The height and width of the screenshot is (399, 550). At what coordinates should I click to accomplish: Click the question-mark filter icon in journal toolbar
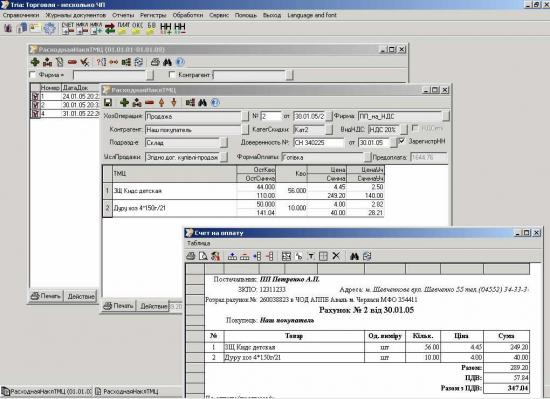tap(101, 62)
